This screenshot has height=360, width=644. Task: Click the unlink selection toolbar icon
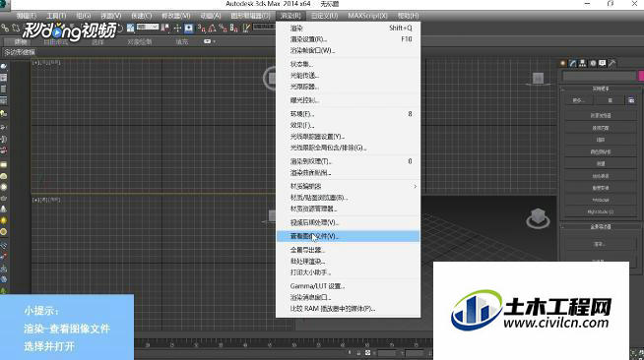[16, 28]
